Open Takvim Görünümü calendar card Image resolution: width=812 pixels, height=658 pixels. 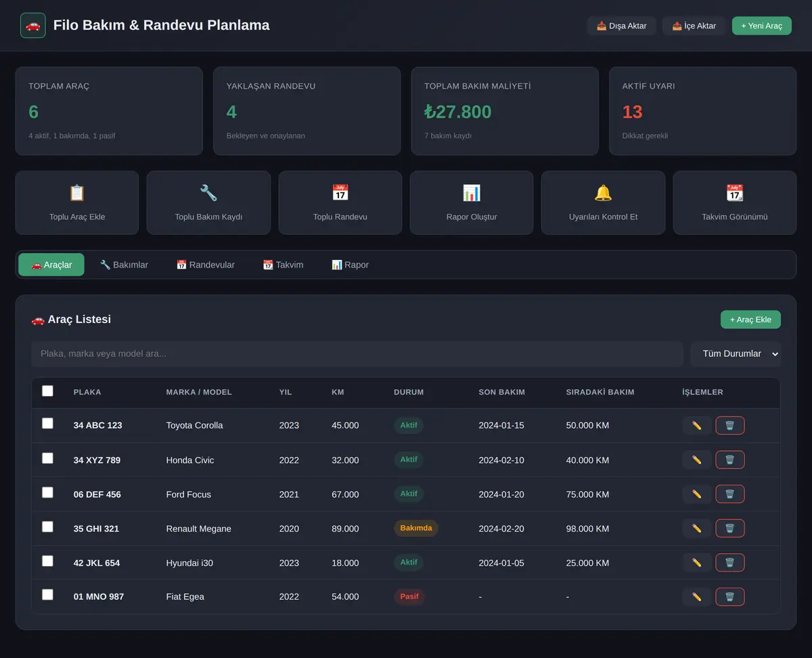[x=735, y=202]
